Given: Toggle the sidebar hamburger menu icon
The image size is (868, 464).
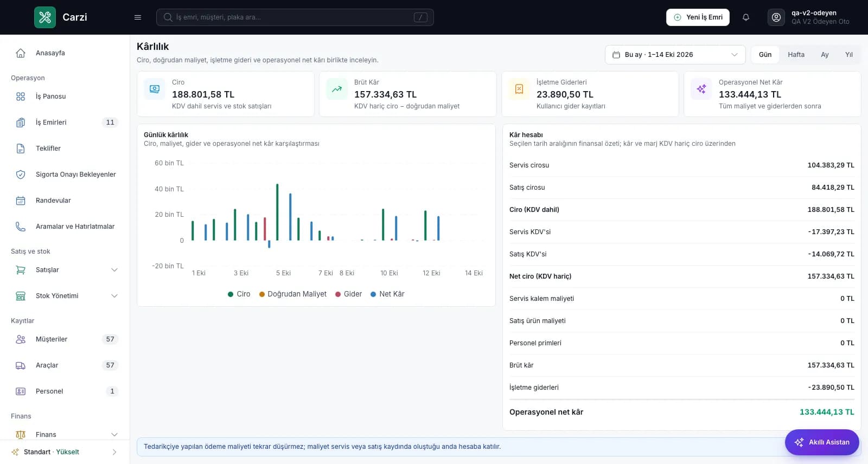Looking at the screenshot, I should [138, 17].
